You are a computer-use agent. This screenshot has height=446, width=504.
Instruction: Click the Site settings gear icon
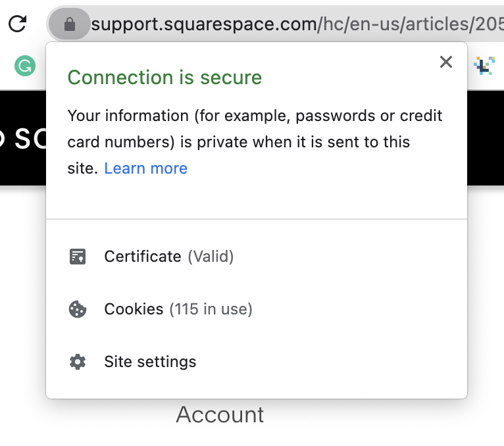78,362
